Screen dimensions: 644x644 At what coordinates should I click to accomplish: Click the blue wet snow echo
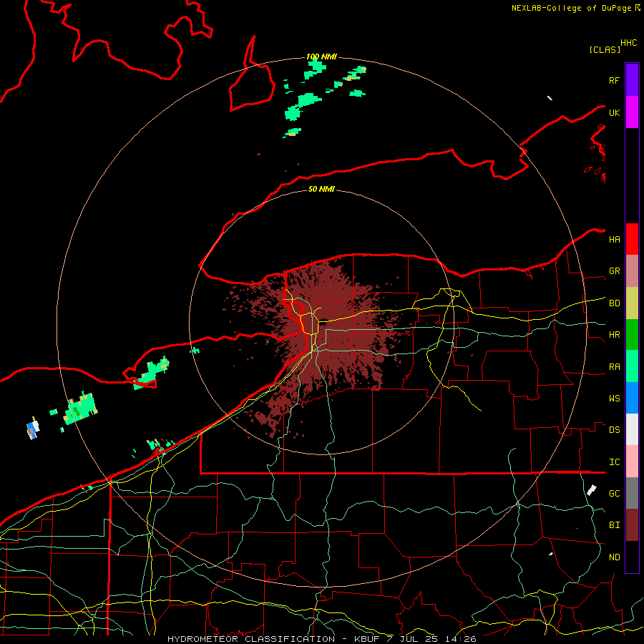pyautogui.click(x=32, y=429)
